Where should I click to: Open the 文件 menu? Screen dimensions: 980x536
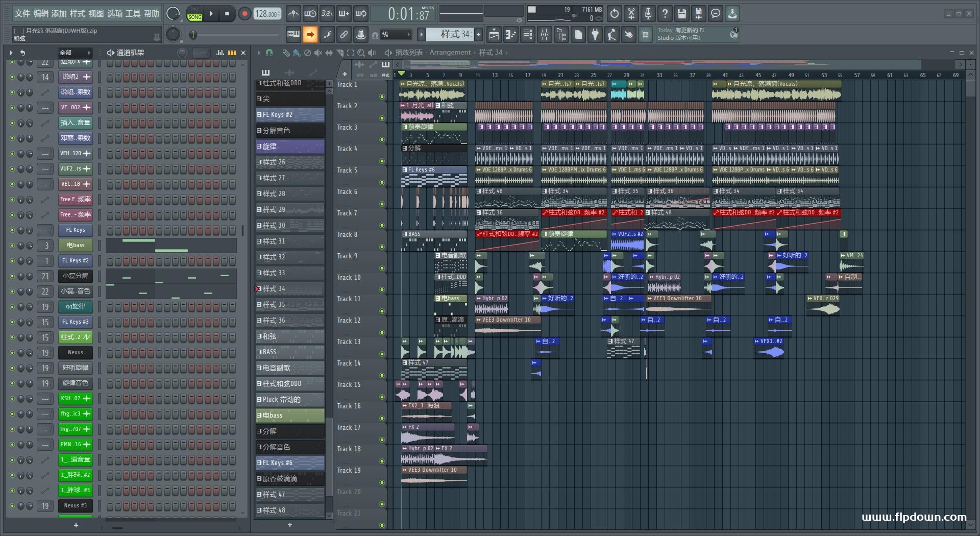point(22,14)
